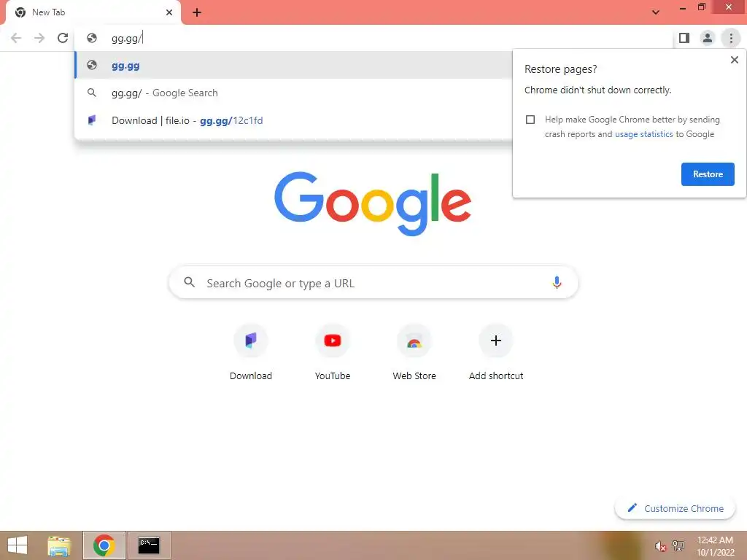Click the Chrome taskbar icon
747x560 pixels.
point(104,545)
